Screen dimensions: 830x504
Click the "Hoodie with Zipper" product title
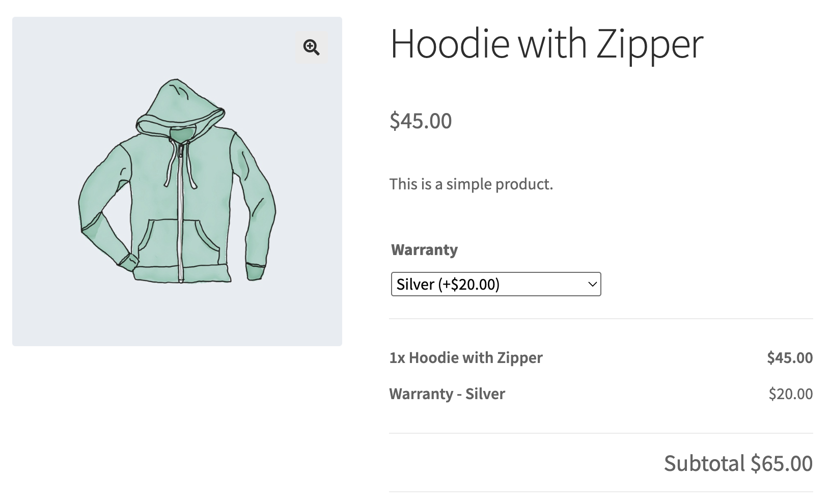[546, 44]
